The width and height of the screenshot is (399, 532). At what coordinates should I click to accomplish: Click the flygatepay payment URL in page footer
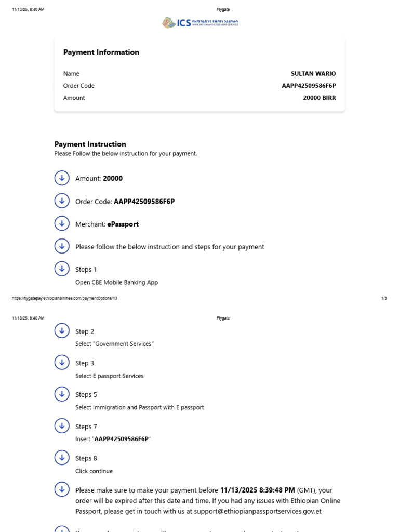pos(64,298)
